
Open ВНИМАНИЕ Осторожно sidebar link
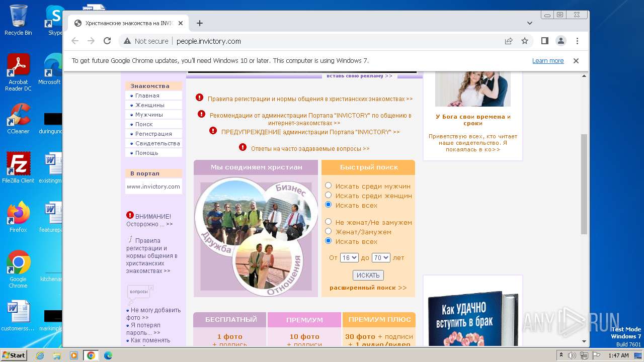pyautogui.click(x=149, y=220)
